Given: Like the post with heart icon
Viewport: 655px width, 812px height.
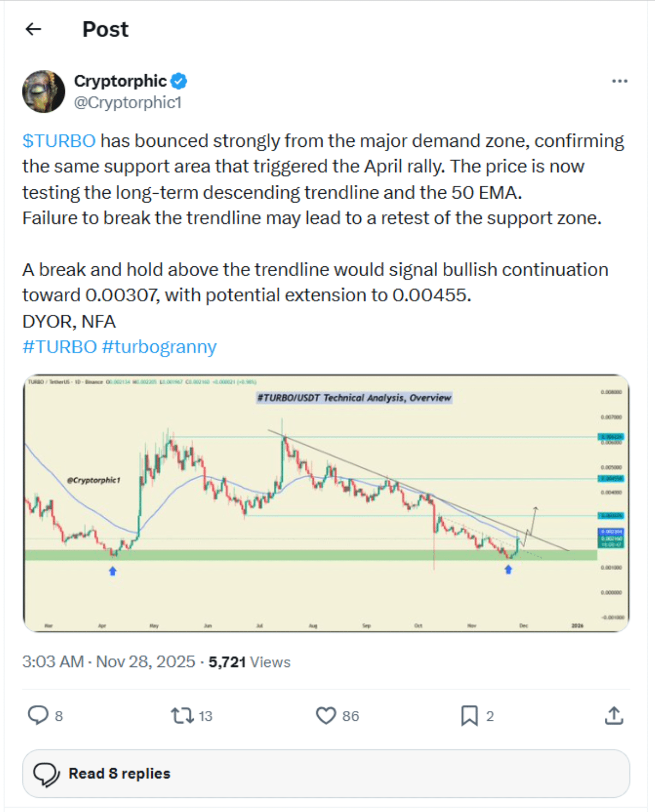Looking at the screenshot, I should point(326,715).
